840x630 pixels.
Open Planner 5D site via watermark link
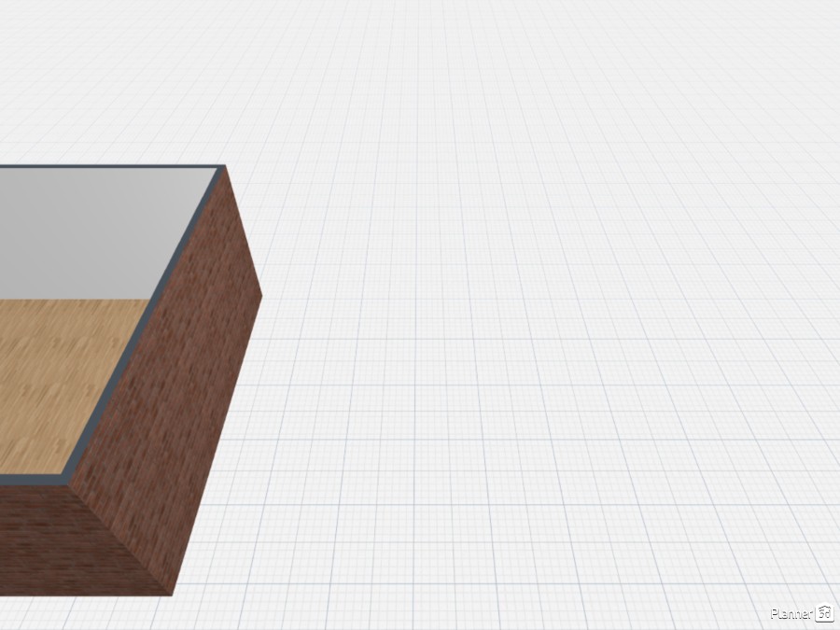click(x=801, y=615)
